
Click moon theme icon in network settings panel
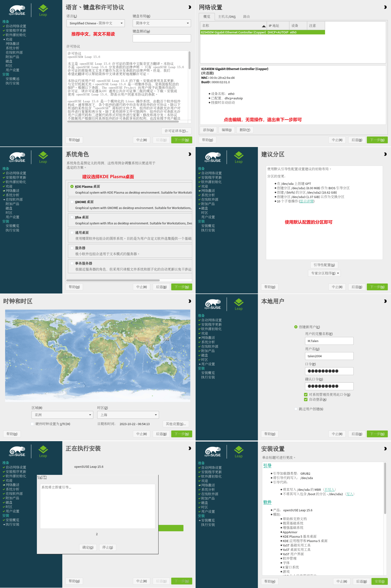(385, 7)
